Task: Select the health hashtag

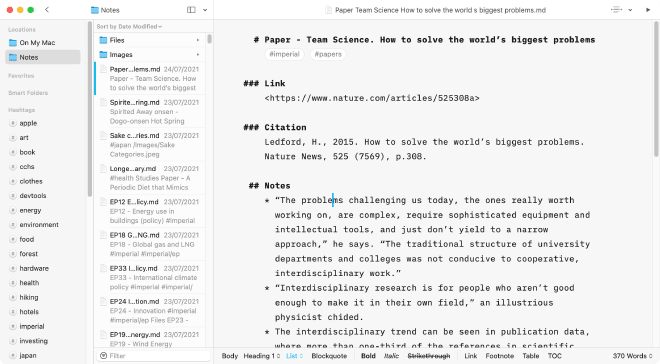Action: coord(29,283)
